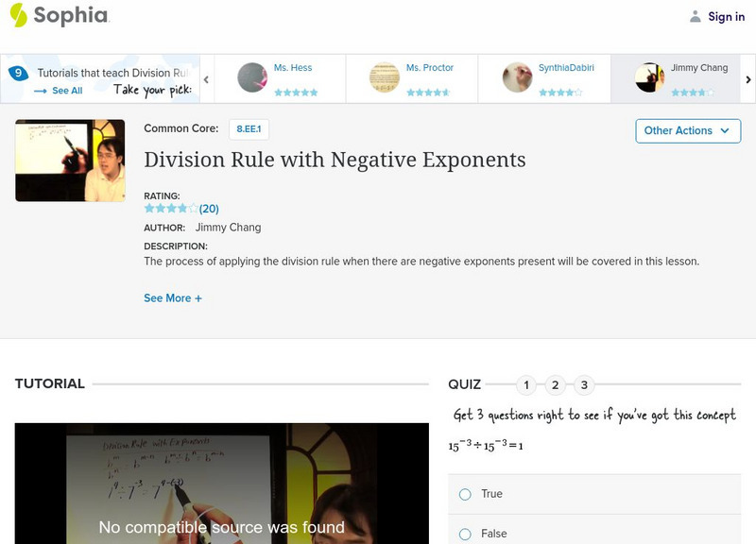Click the fifth star under Ms. Hess
The image size is (756, 544).
312,92
